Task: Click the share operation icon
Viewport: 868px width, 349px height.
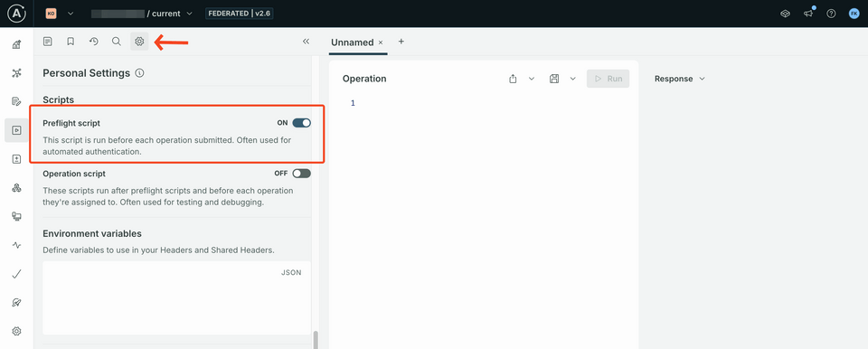Action: point(513,79)
